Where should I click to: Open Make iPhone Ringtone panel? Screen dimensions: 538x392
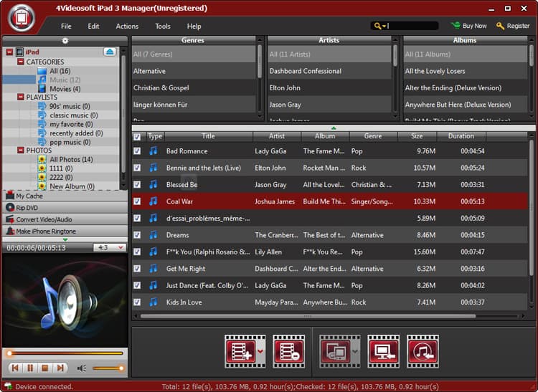click(65, 231)
